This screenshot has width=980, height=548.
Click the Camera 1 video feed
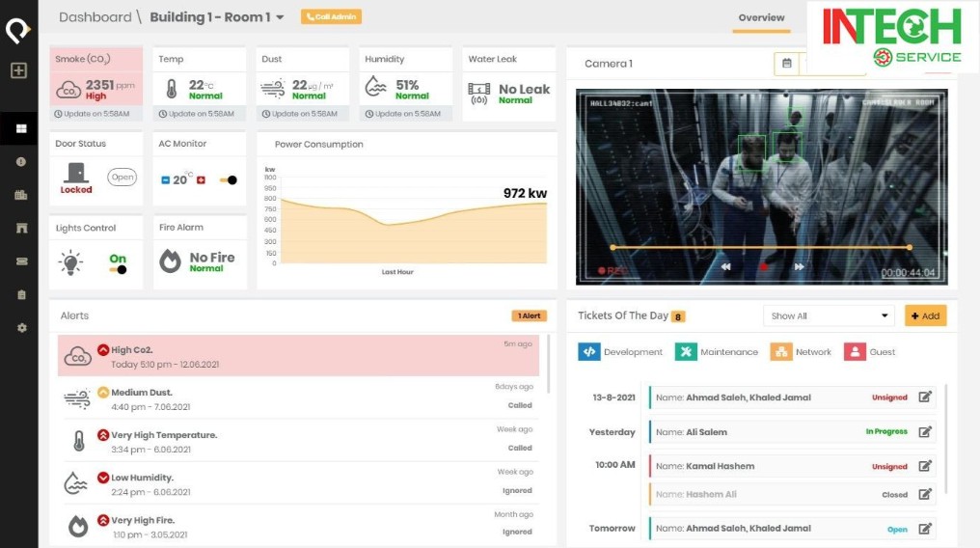pyautogui.click(x=761, y=187)
